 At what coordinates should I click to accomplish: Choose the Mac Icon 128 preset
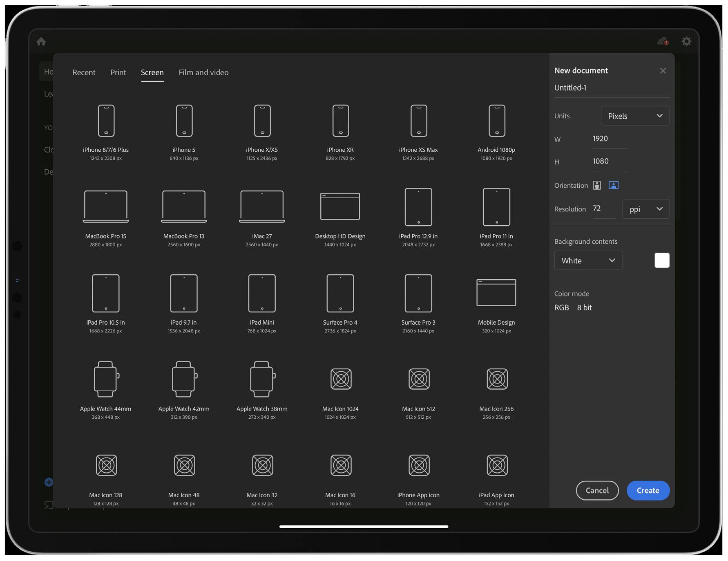pos(106,480)
